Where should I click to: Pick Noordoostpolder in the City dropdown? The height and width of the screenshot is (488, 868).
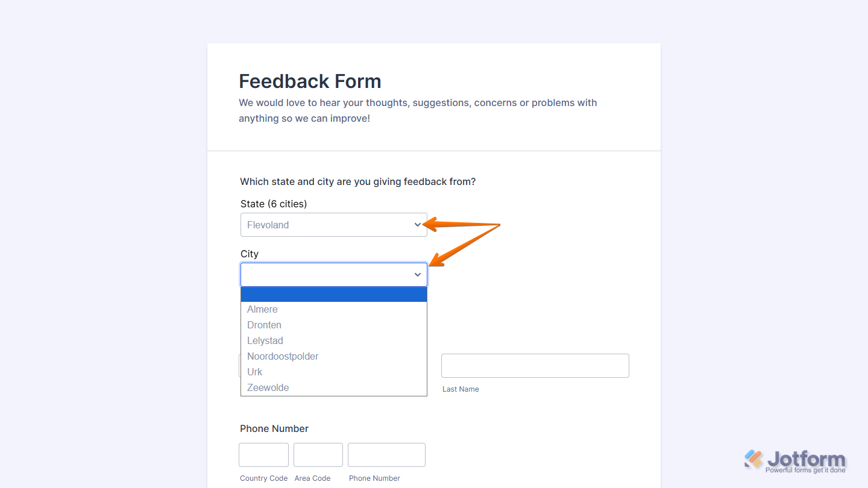click(x=282, y=356)
